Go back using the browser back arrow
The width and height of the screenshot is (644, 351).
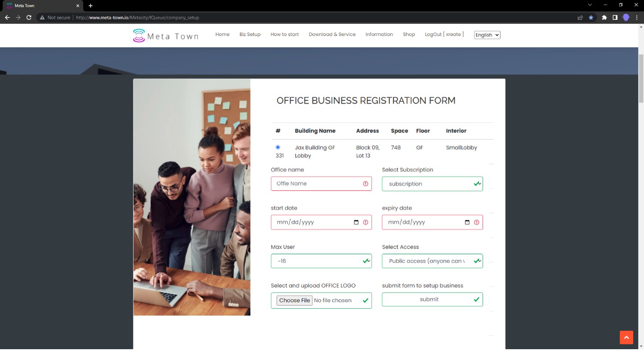pyautogui.click(x=7, y=18)
